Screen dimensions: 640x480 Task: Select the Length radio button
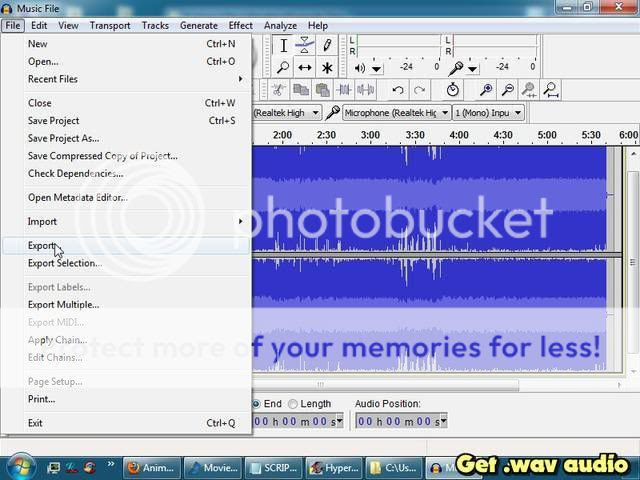pyautogui.click(x=293, y=404)
